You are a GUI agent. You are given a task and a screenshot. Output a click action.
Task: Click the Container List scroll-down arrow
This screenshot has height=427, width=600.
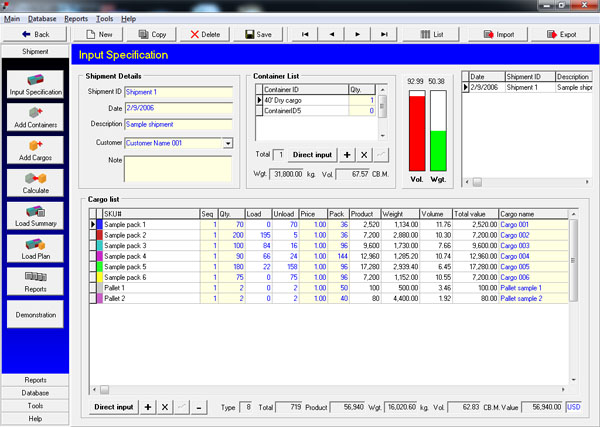click(382, 136)
